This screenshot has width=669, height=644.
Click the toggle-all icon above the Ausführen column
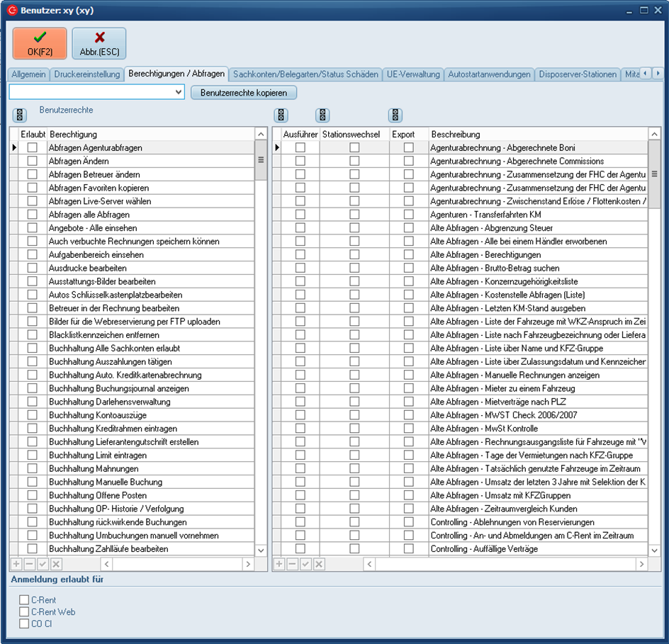281,115
